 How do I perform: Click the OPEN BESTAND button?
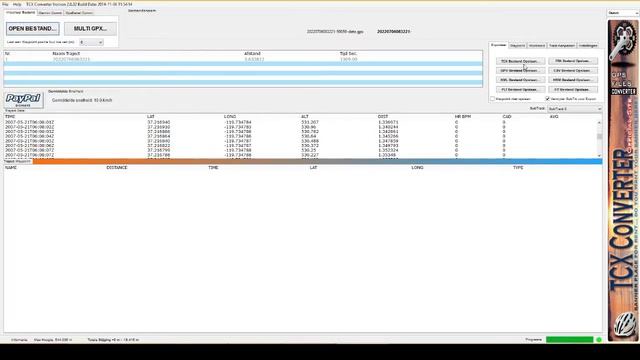click(x=33, y=29)
